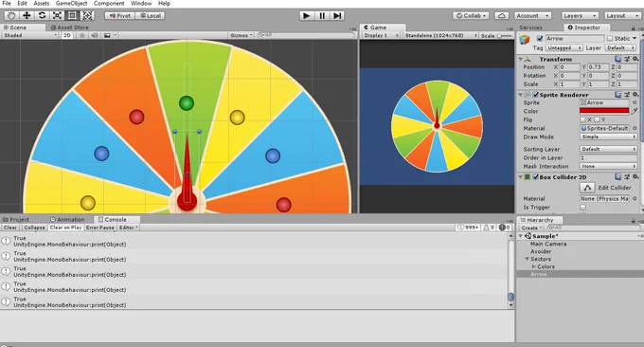Viewport: 644px width, 347px height.
Task: Collapse the Sectors tree item
Action: pyautogui.click(x=527, y=259)
